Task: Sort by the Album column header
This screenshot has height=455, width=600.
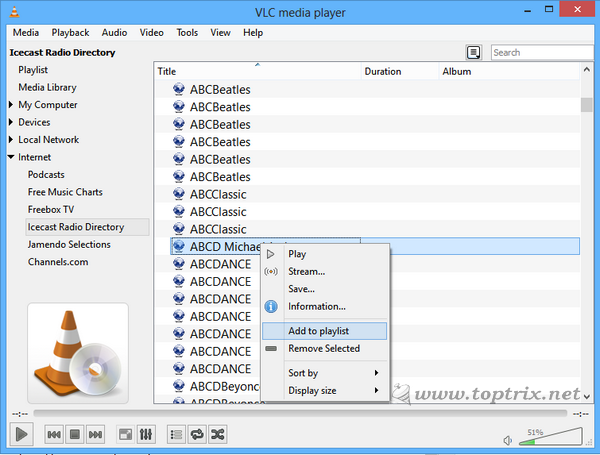Action: (509, 71)
